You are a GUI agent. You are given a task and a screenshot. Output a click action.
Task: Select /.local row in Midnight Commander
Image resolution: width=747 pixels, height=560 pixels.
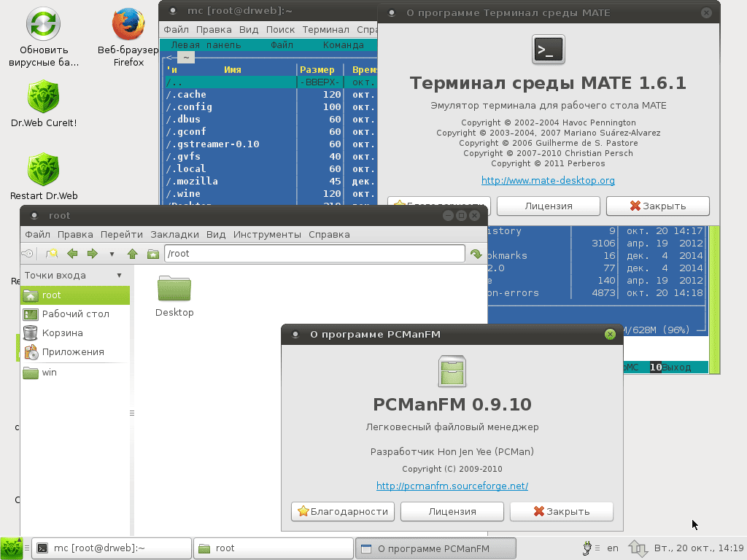271,168
